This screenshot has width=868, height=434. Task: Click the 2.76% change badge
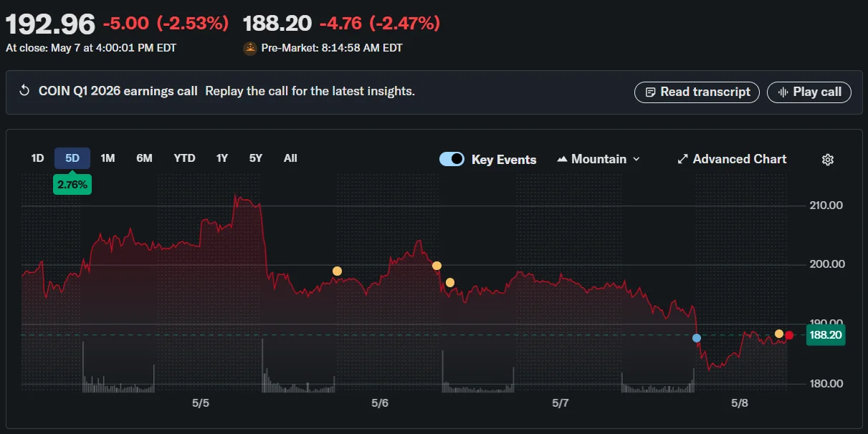72,185
